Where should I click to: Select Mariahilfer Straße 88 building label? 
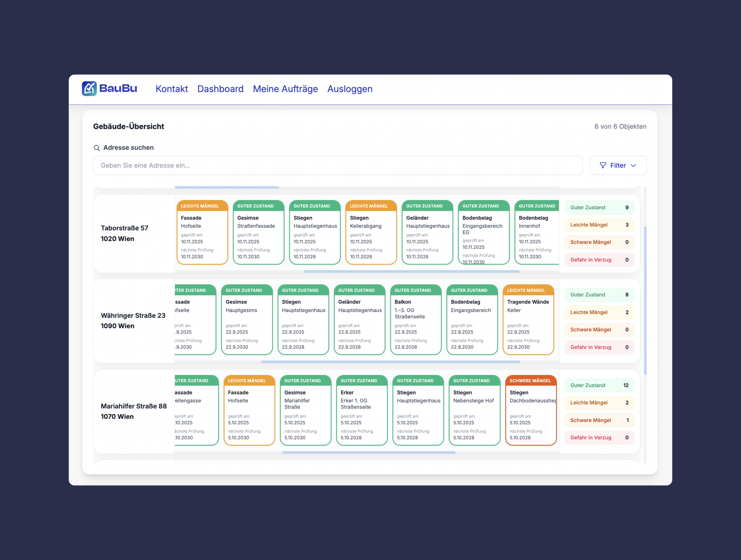[x=134, y=411]
